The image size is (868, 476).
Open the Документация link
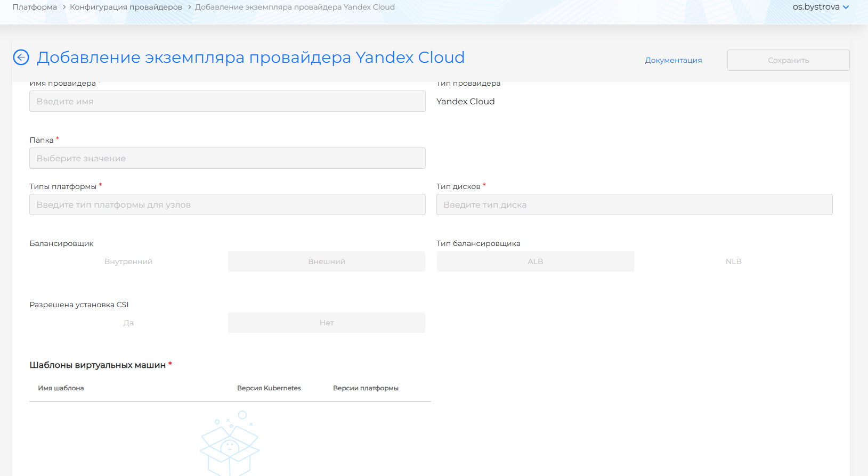(x=674, y=60)
